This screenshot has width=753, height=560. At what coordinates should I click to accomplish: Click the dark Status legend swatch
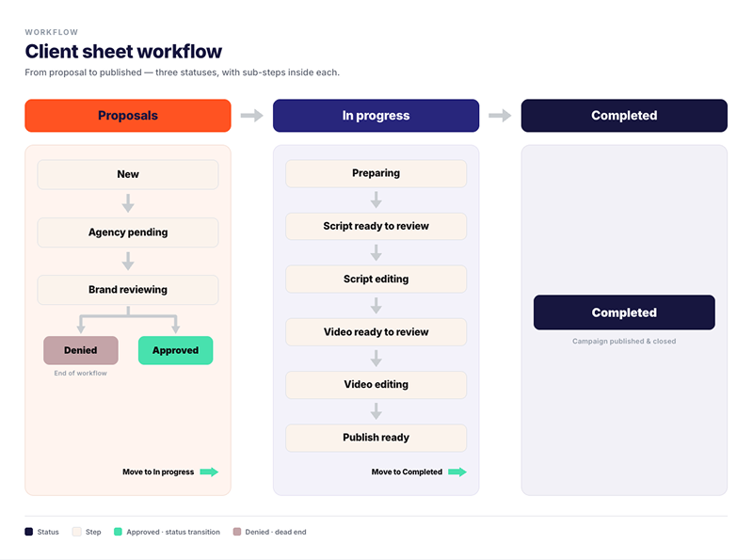point(29,532)
